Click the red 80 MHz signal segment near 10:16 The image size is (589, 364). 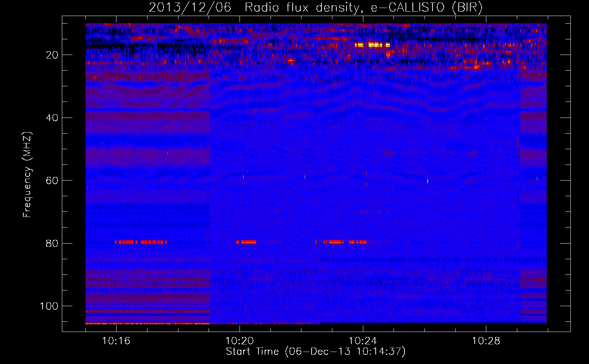(x=141, y=242)
